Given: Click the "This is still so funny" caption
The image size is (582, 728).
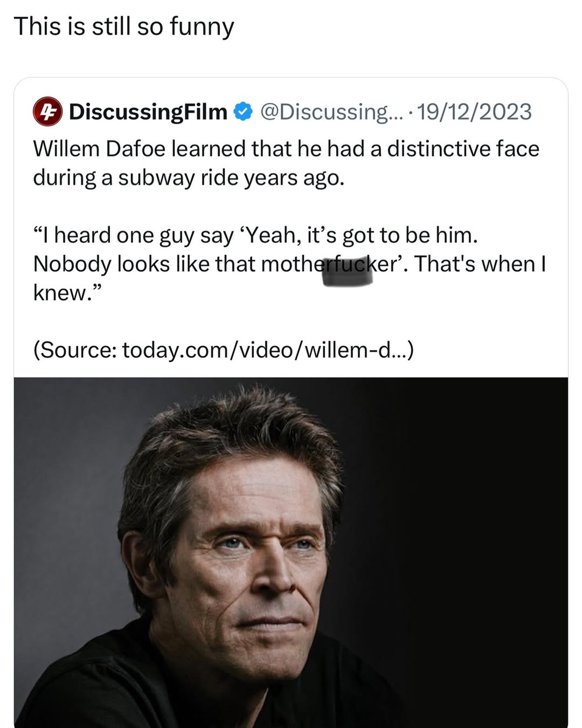Looking at the screenshot, I should click(124, 26).
